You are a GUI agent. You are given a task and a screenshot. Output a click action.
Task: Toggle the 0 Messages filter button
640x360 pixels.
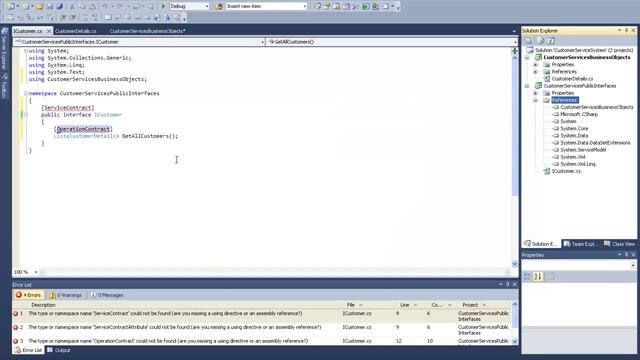(107, 295)
